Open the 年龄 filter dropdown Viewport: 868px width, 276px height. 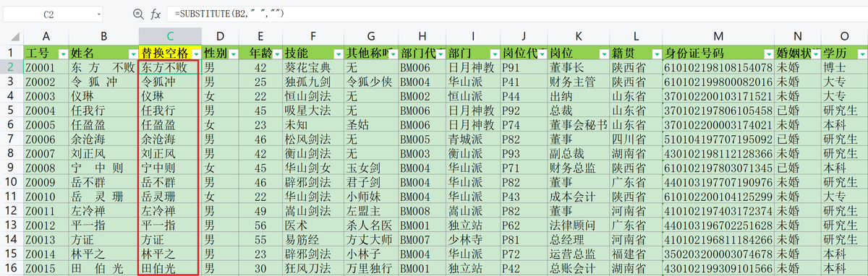276,54
